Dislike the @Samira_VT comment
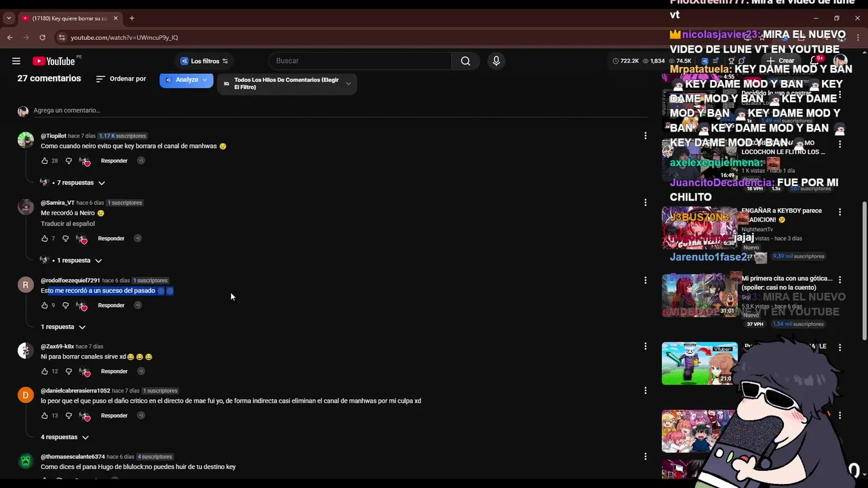Screen dimensions: 868x488 66,239
